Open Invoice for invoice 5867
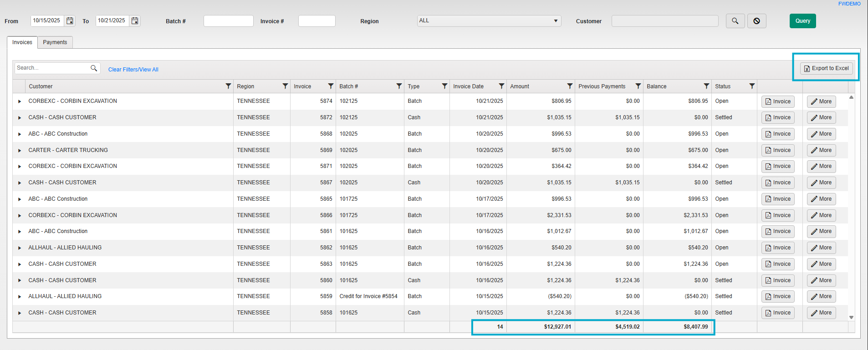The height and width of the screenshot is (350, 868). 778,183
